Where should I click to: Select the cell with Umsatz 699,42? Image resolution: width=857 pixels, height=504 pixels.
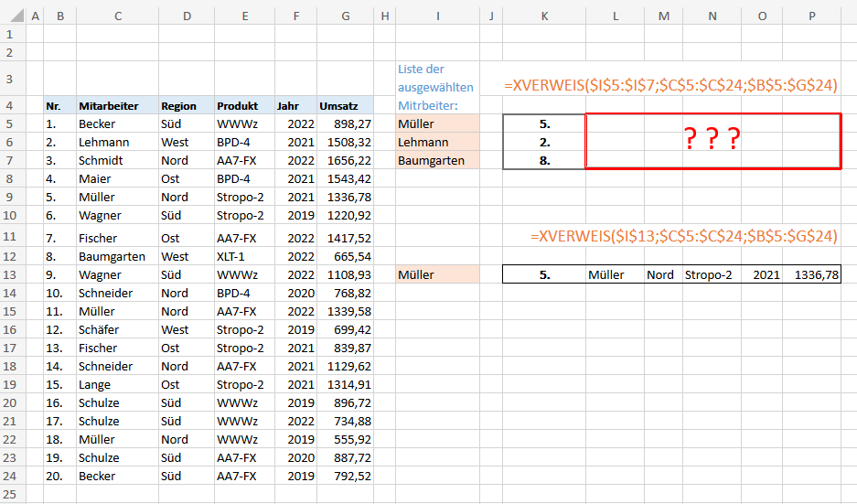(346, 329)
